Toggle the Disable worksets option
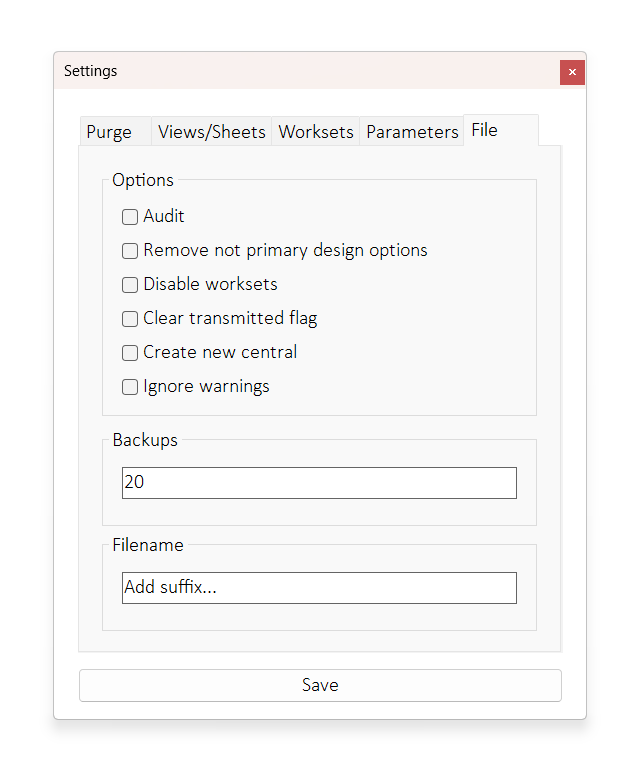The width and height of the screenshot is (644, 771). [x=130, y=285]
